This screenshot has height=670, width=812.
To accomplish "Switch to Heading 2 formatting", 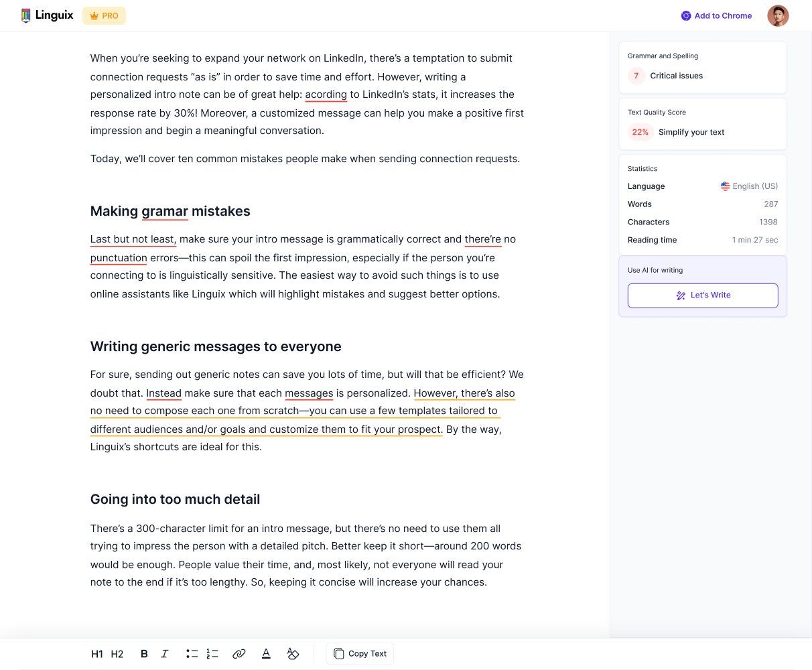I will 117,653.
